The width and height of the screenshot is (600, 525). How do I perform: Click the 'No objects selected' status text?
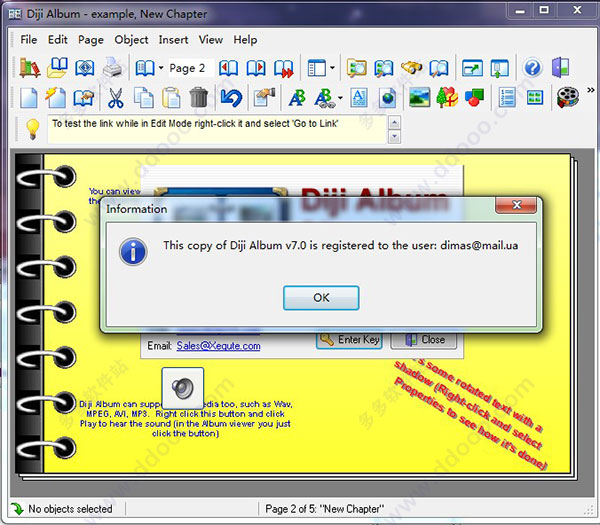pos(70,509)
